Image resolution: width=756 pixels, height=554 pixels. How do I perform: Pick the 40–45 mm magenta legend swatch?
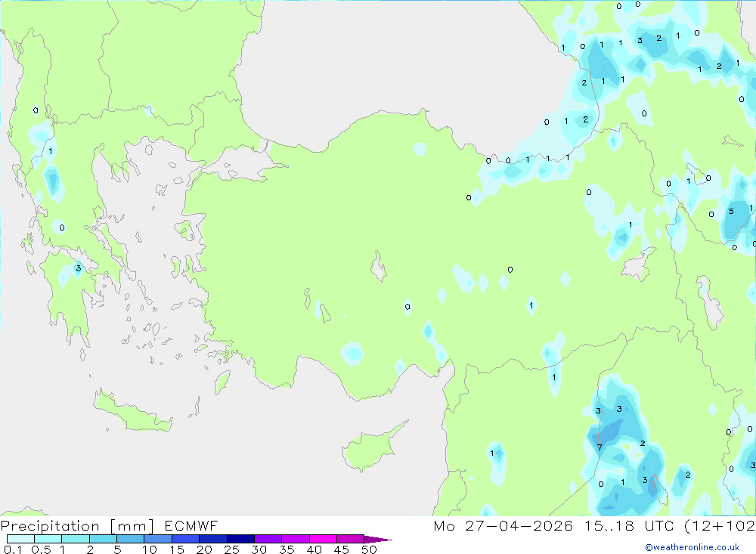pos(323,539)
